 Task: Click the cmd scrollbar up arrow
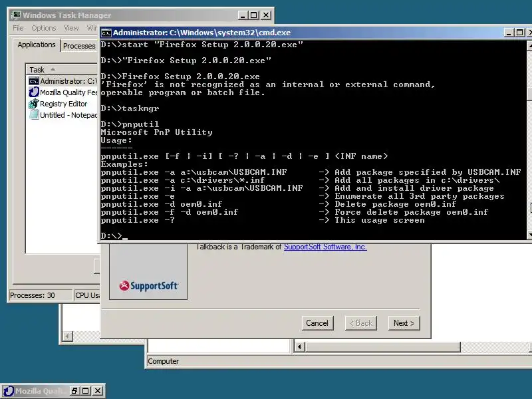pos(529,45)
